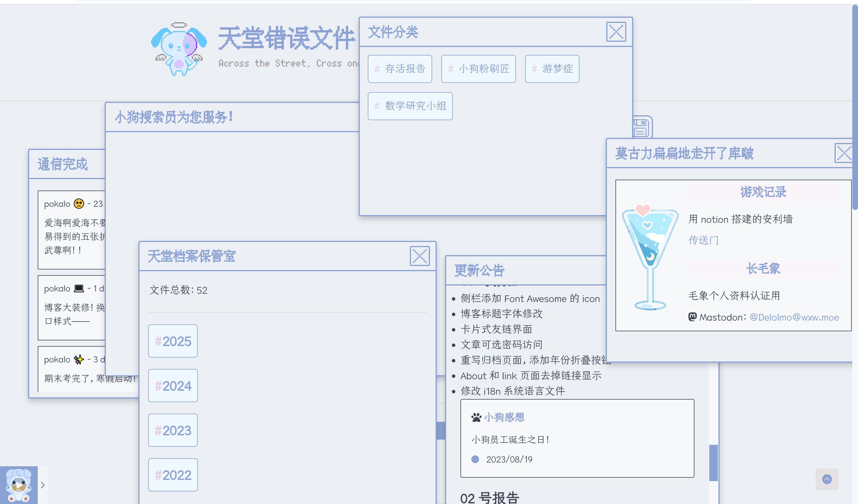The height and width of the screenshot is (504, 858).
Task: Close the 文件分类 window
Action: (616, 32)
